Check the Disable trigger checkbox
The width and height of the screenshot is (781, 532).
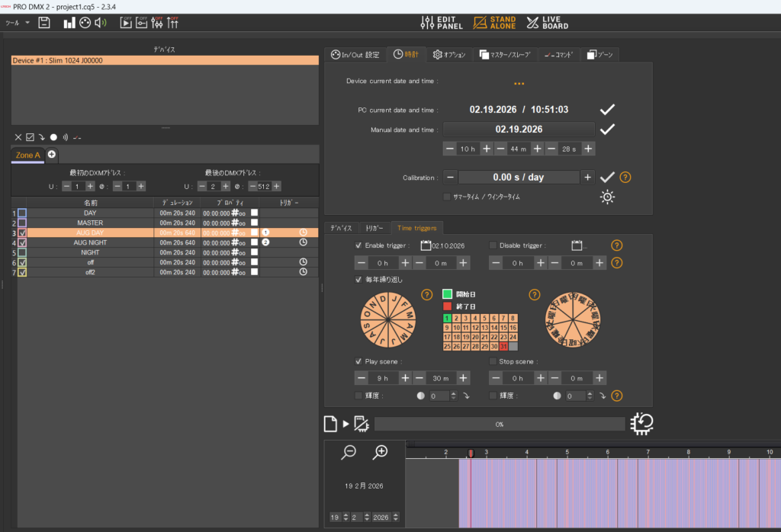tap(493, 245)
